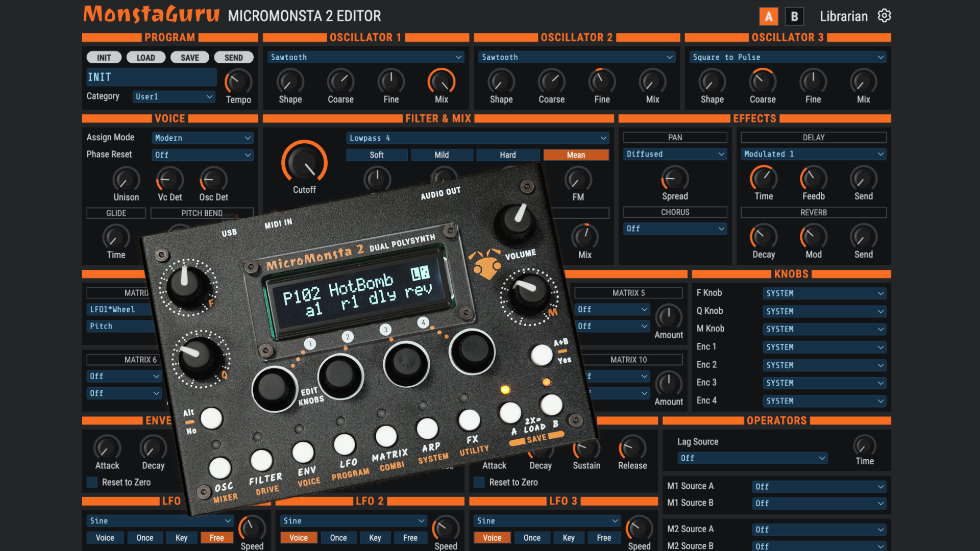Edit the program name INIT field

pos(152,77)
